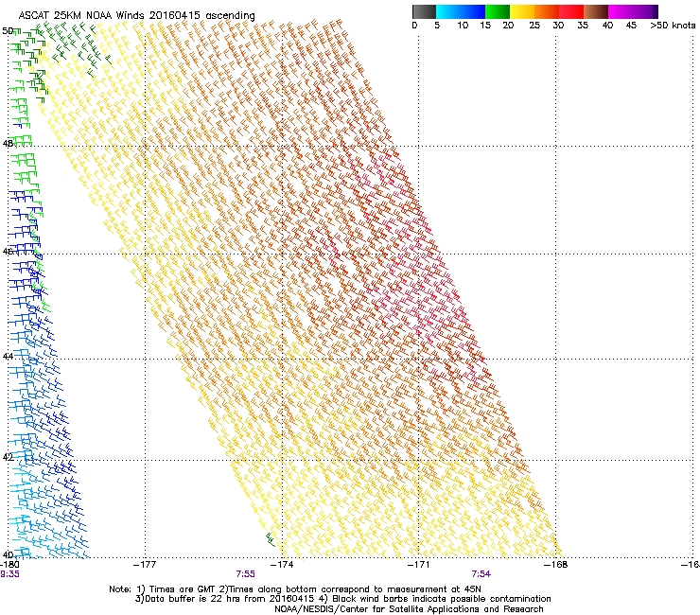Click the ASCAT 25KM NOAA Winds title
Image resolution: width=700 pixels, height=615 pixels.
(136, 15)
